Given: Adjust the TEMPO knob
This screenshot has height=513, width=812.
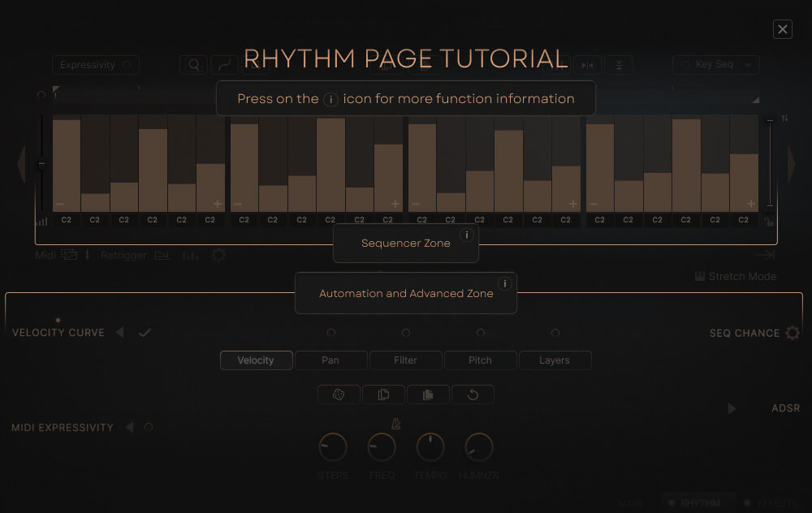Looking at the screenshot, I should pyautogui.click(x=430, y=446).
